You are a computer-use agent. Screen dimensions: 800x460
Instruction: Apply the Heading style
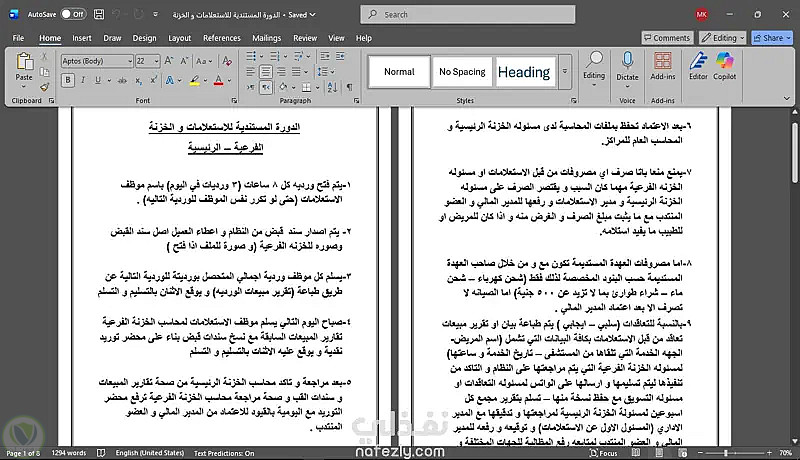[x=524, y=72]
